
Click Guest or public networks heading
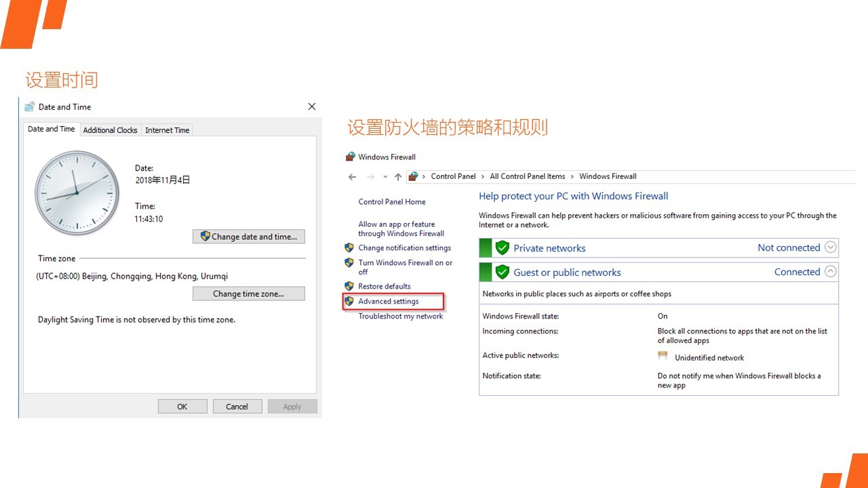(567, 272)
